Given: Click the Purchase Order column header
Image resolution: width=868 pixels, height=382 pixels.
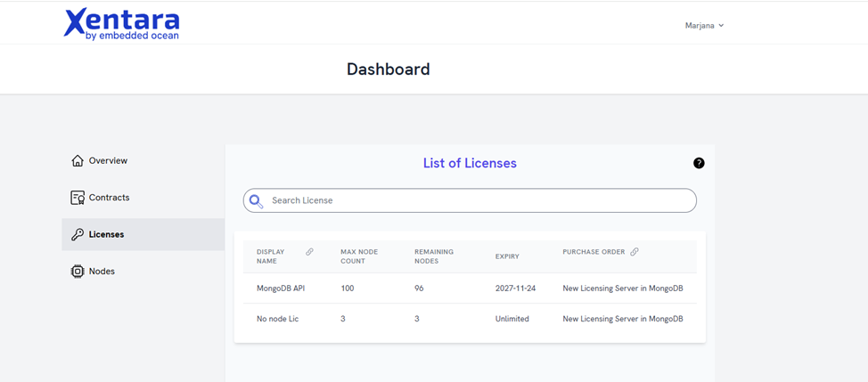Looking at the screenshot, I should pos(594,251).
